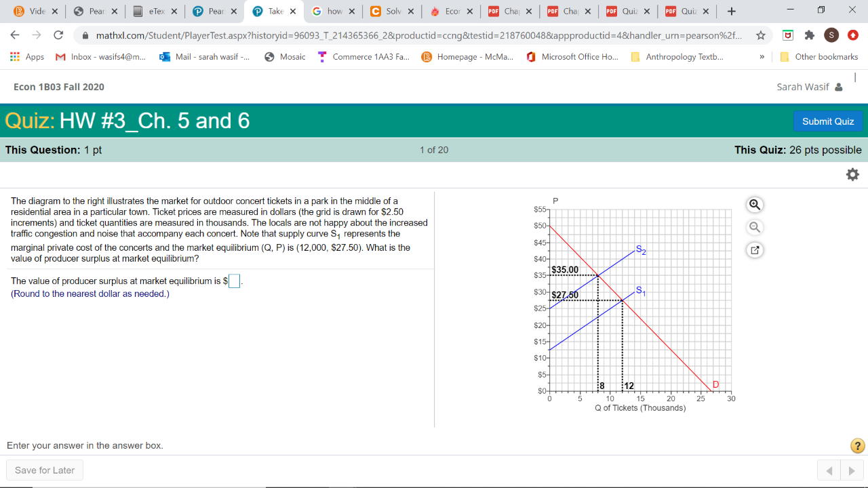Open Other bookmarks folder
This screenshot has width=868, height=488.
tap(820, 57)
